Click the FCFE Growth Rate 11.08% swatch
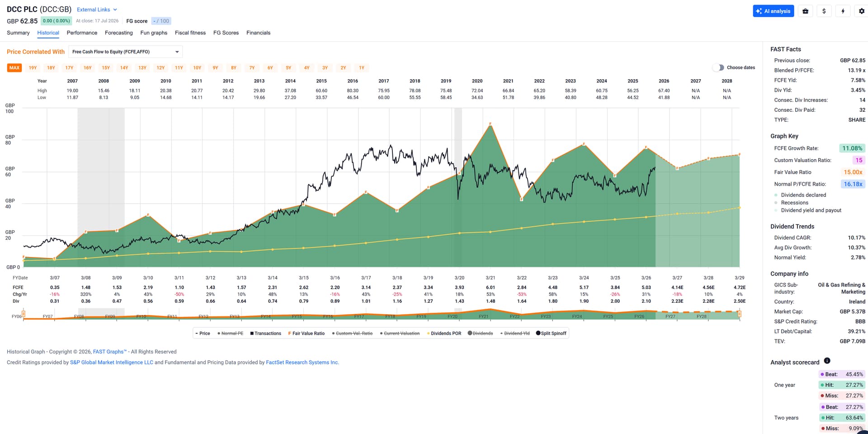Viewport: 868px width, 434px height. pos(852,148)
